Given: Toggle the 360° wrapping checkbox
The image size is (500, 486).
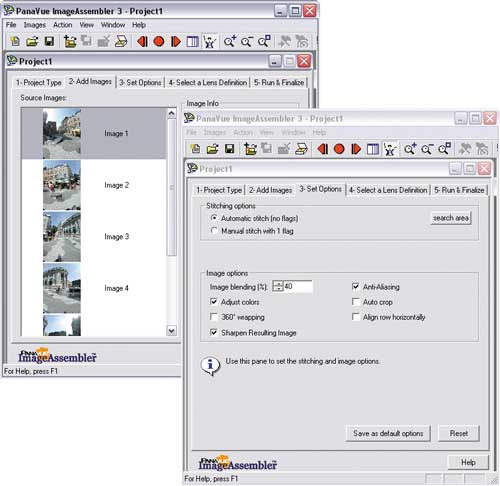Looking at the screenshot, I should (214, 317).
